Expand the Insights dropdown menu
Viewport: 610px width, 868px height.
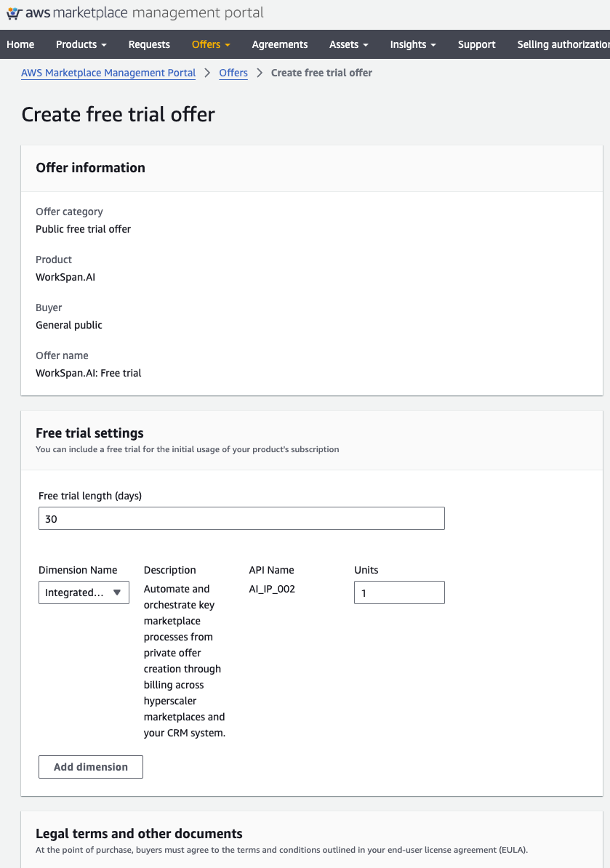click(413, 44)
